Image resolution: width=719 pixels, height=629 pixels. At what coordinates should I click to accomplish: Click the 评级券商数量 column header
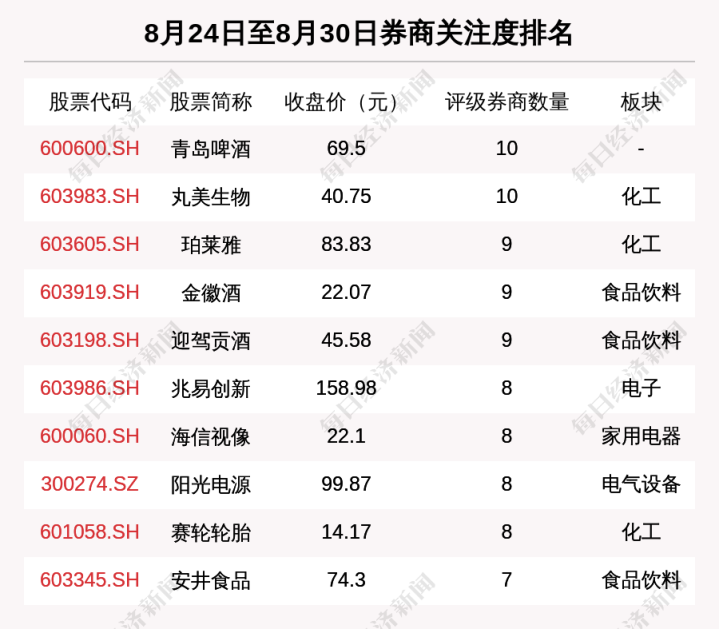click(x=507, y=102)
